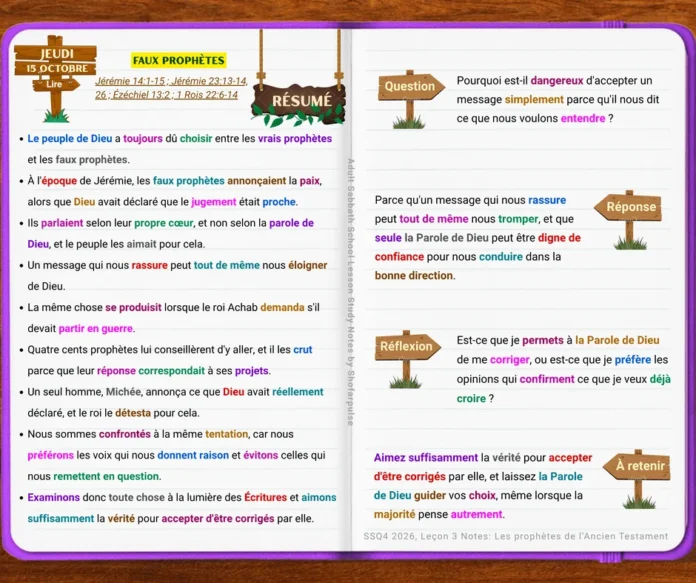Viewport: 696px width, 583px height.
Task: Click the hanging RÉSUMÉ wooden sign
Action: [x=299, y=101]
